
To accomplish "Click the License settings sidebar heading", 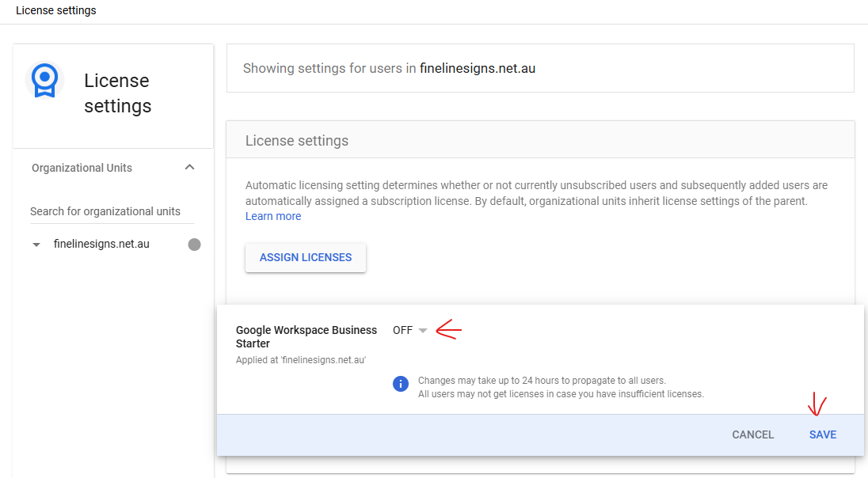I will point(117,93).
